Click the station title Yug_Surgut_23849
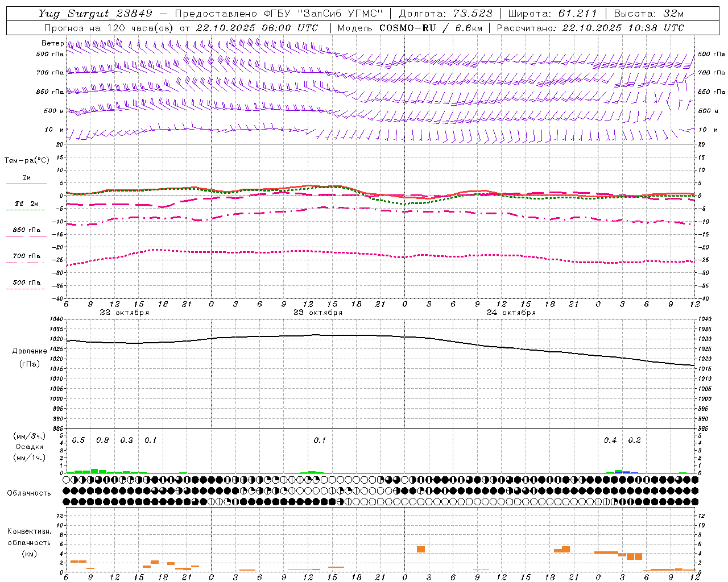The height and width of the screenshot is (582, 728). pos(96,14)
